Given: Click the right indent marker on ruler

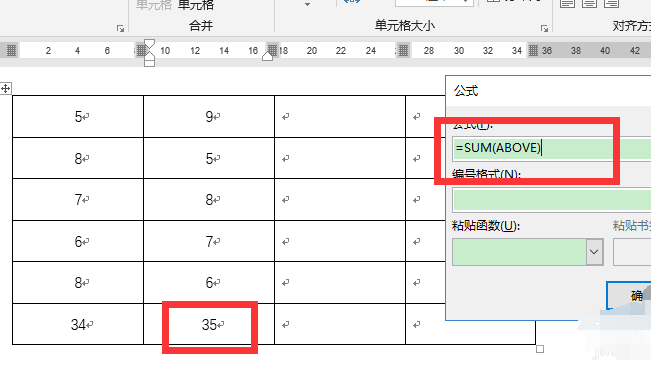Looking at the screenshot, I should tap(268, 57).
